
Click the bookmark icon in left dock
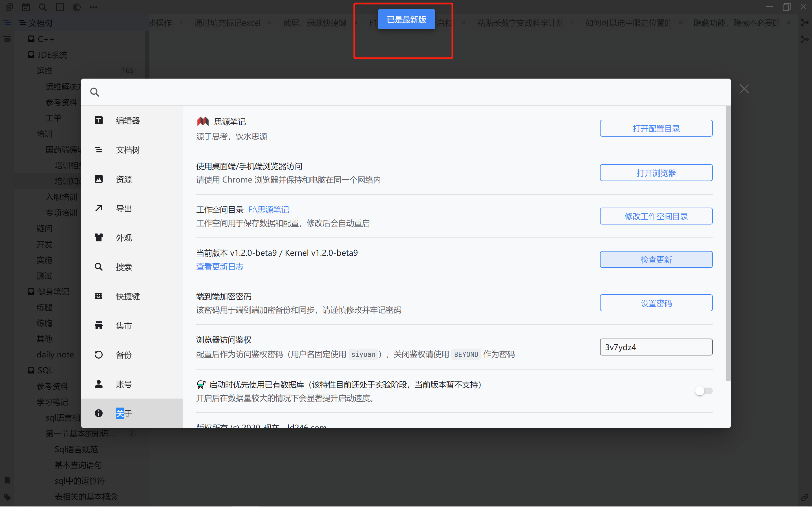point(7,481)
